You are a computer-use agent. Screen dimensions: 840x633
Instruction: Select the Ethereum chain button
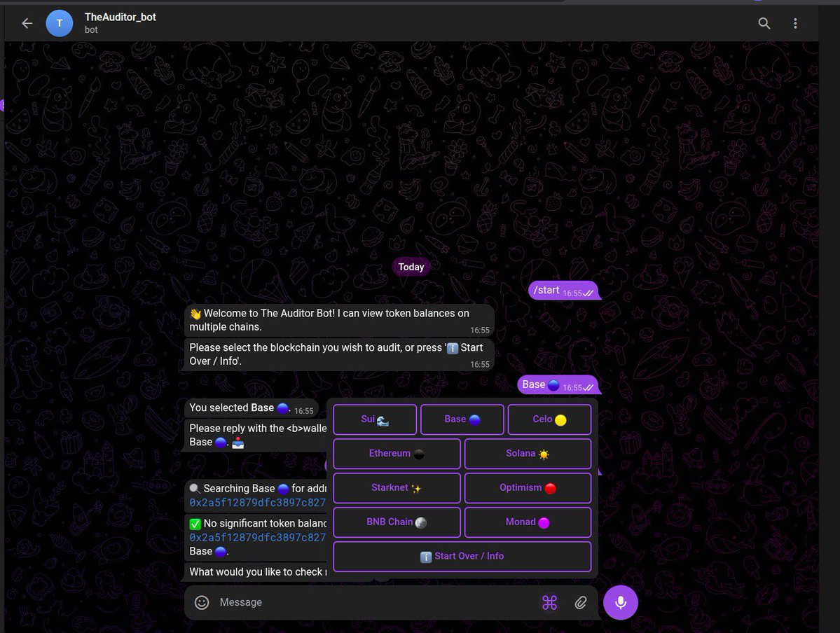click(397, 454)
